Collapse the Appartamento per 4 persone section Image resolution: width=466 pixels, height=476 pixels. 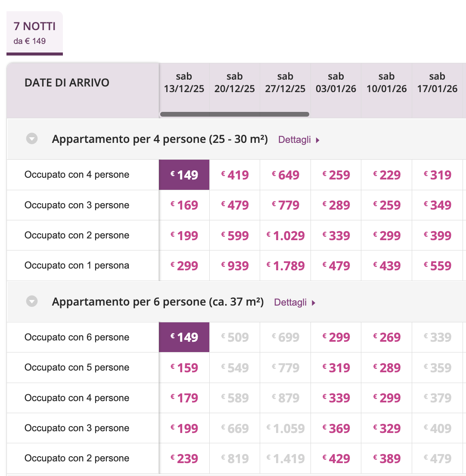click(32, 139)
